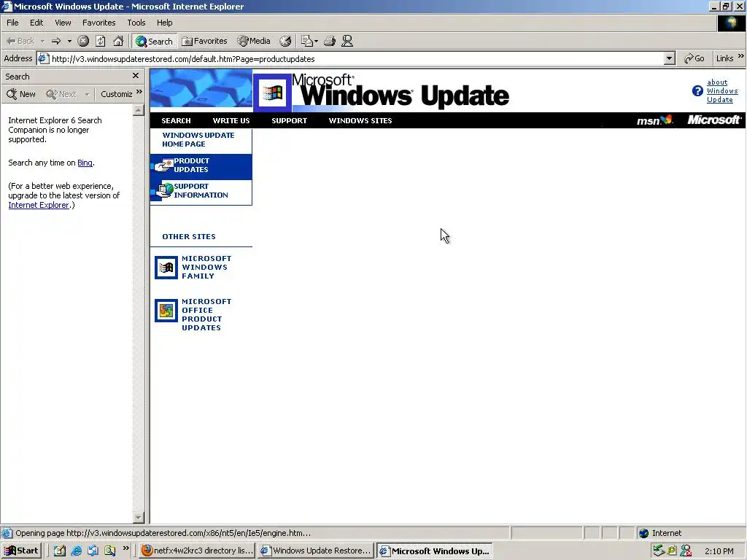Click the Edit page toolbar icon

306,41
